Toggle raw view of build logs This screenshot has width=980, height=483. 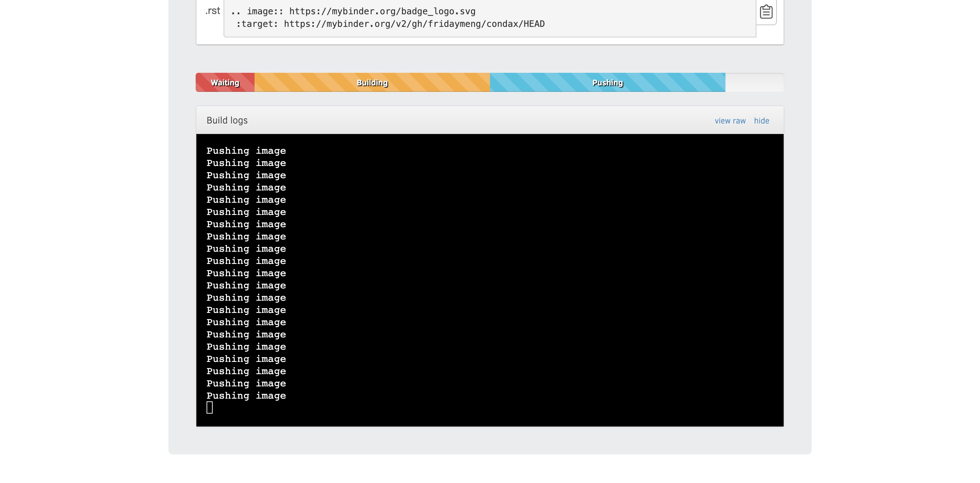click(x=730, y=120)
